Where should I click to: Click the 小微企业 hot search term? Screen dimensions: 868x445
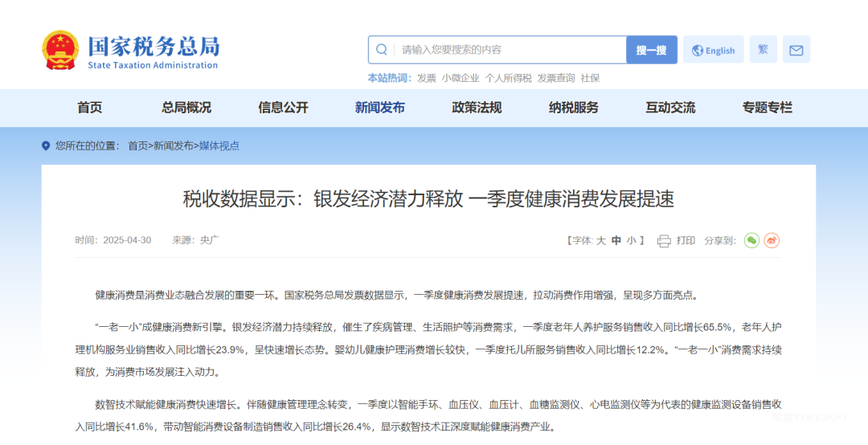tap(460, 78)
